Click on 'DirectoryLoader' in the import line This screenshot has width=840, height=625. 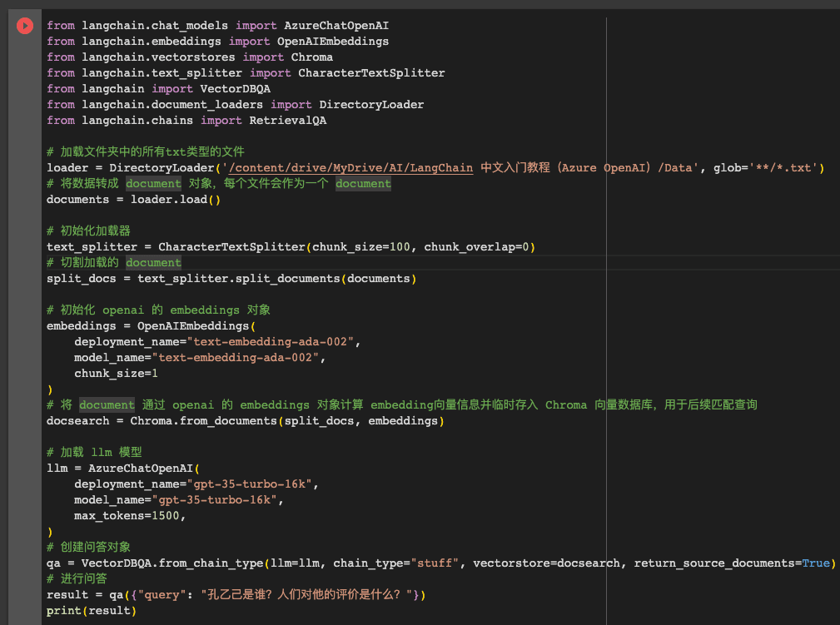371,104
